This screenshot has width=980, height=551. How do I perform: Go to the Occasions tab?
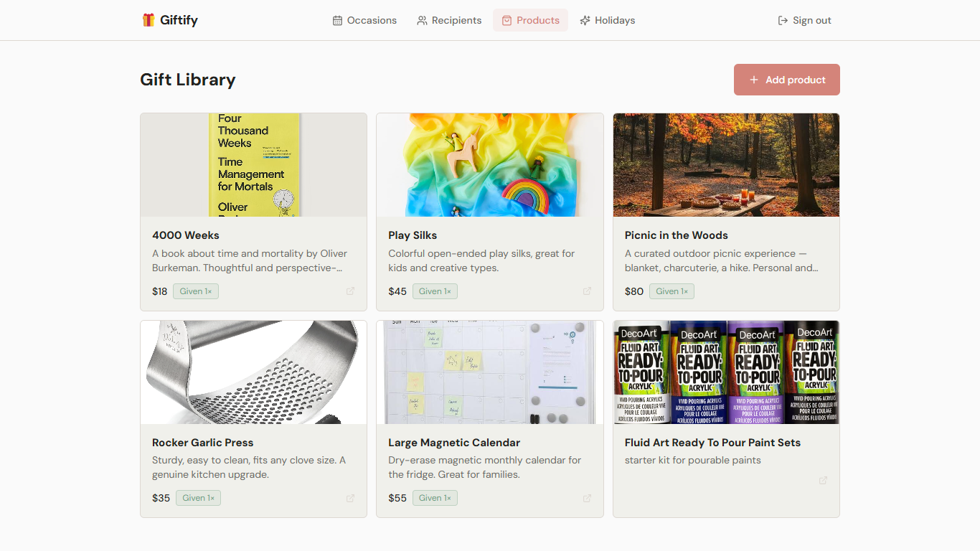coord(364,20)
